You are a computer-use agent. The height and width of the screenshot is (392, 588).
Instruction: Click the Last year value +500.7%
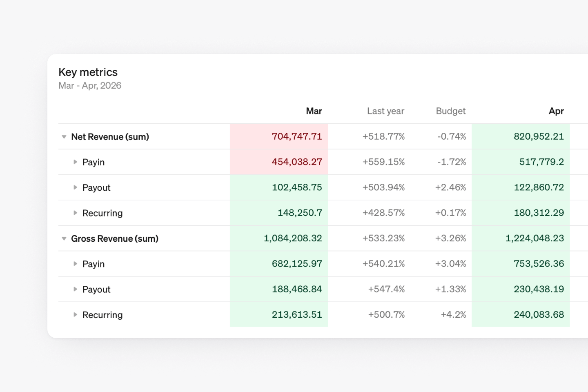click(x=386, y=314)
